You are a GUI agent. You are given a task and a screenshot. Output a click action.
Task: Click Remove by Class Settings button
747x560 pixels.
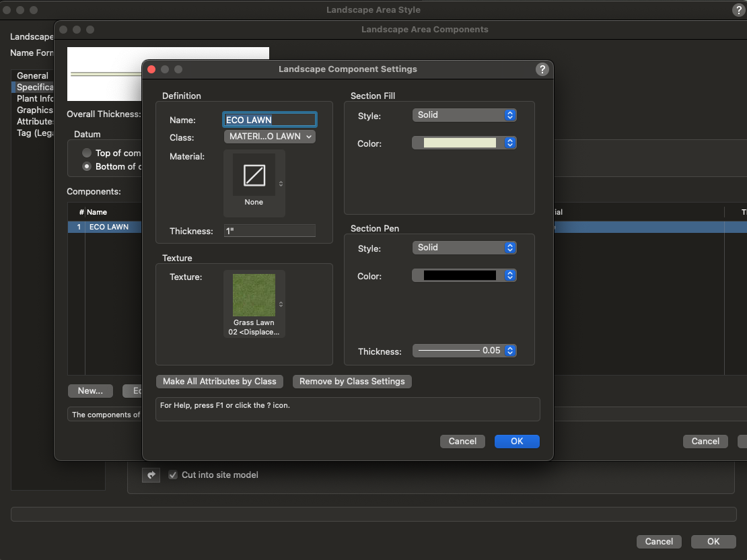coord(352,382)
